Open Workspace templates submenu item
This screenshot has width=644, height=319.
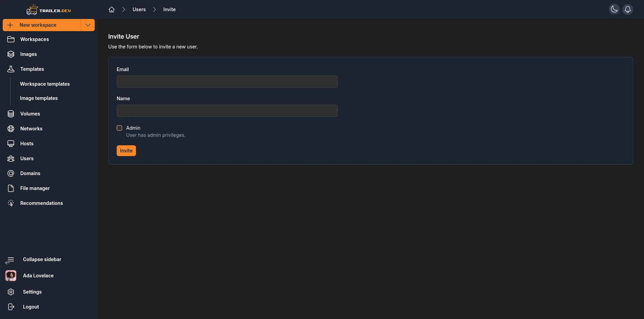(x=45, y=84)
